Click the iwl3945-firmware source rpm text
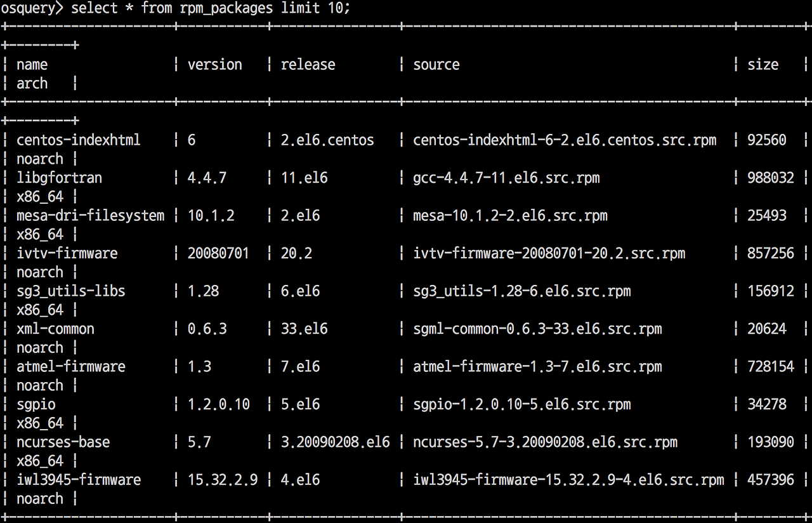This screenshot has height=523, width=812. (x=568, y=480)
